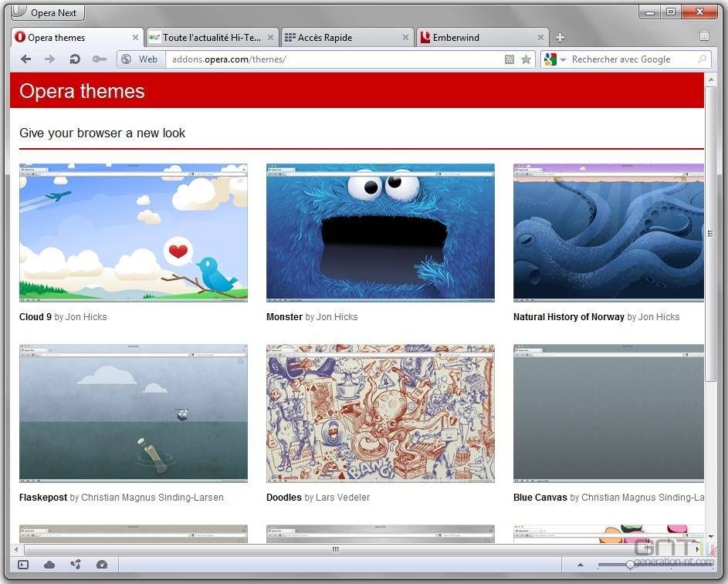Open the Flaskepost theme thumbnail
This screenshot has width=728, height=584.
(134, 414)
